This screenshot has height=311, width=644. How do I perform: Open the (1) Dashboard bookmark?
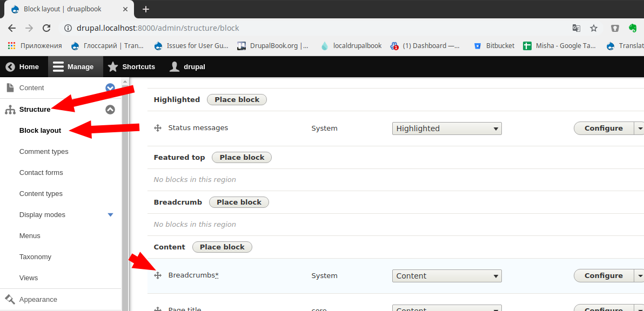(x=425, y=45)
